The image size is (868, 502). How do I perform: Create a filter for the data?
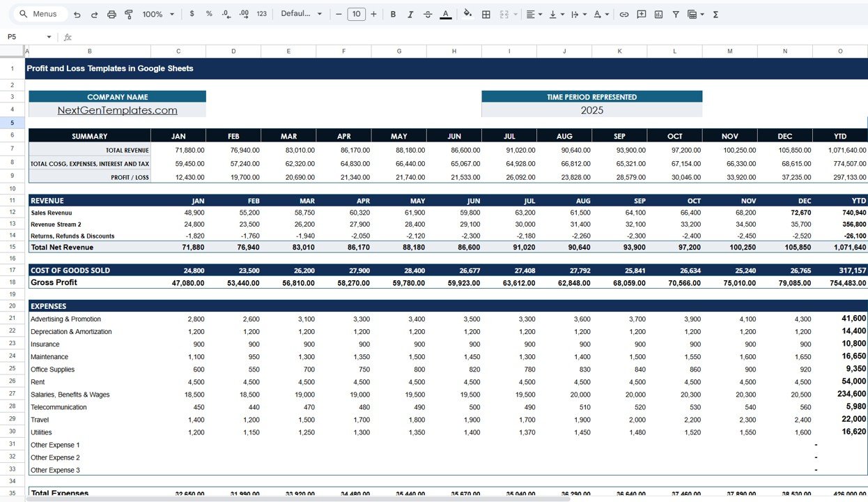point(676,14)
